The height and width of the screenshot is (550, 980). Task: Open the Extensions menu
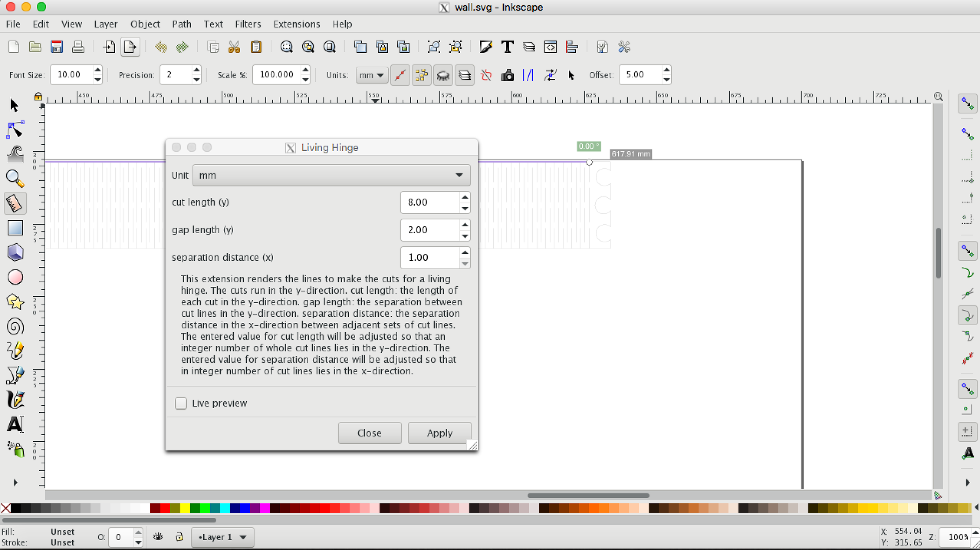296,24
